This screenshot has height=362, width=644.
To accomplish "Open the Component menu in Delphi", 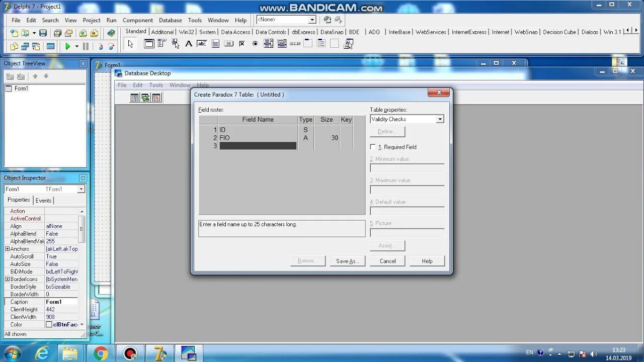I will pyautogui.click(x=137, y=20).
